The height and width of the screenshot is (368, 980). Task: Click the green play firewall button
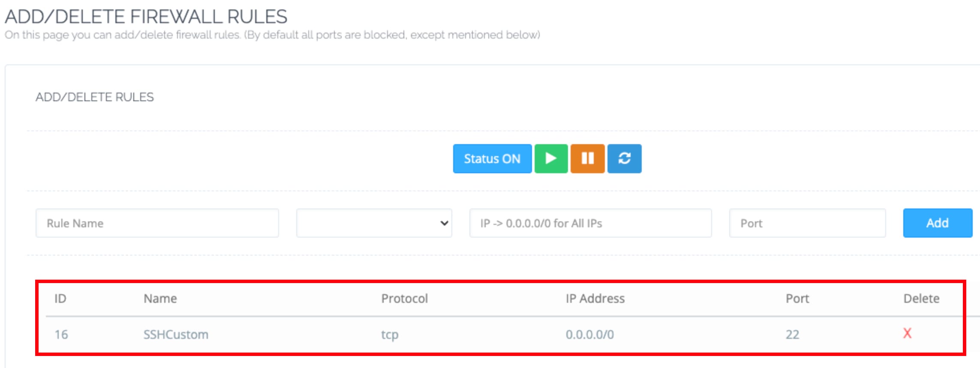click(x=551, y=159)
